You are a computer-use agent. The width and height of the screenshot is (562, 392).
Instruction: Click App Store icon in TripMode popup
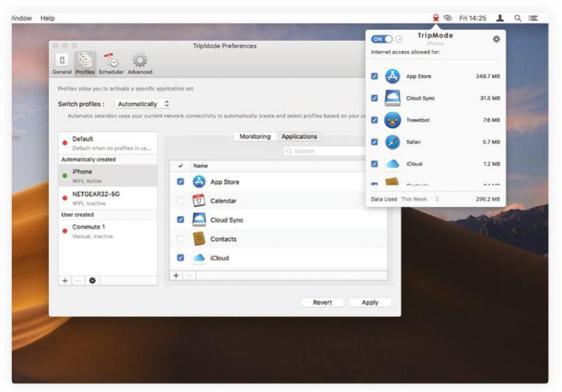tap(392, 76)
